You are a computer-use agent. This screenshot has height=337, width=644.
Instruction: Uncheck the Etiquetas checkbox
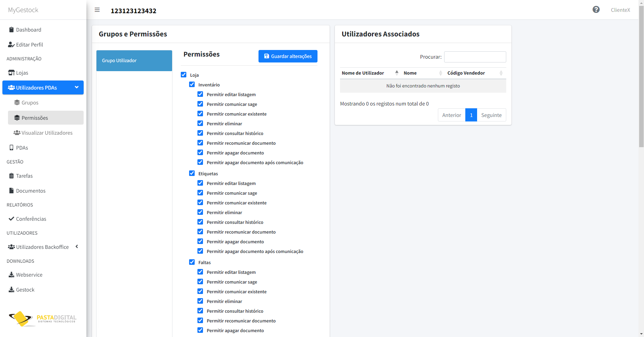(192, 173)
